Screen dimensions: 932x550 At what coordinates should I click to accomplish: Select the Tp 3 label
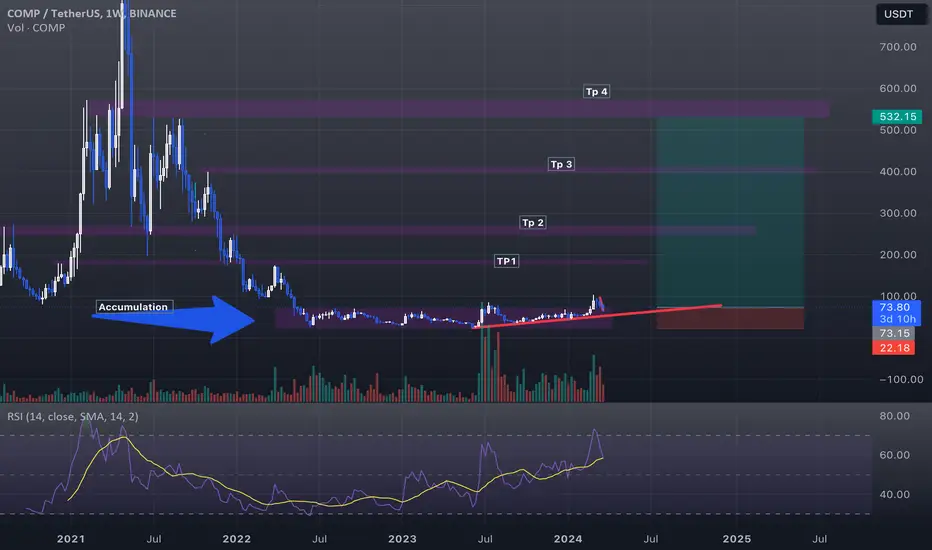tap(561, 164)
